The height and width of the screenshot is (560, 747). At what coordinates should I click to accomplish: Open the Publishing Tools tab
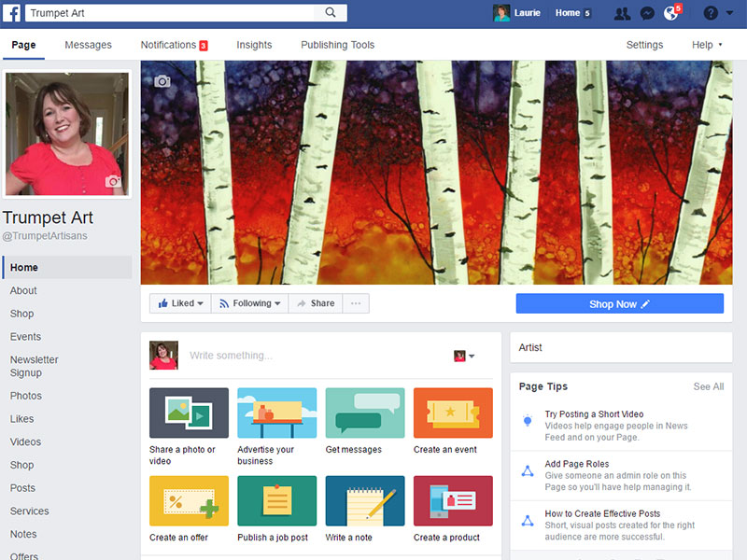click(337, 45)
